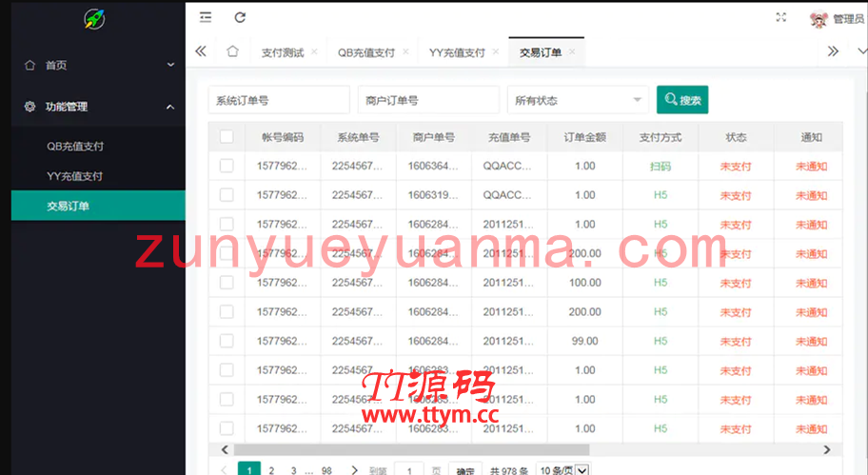The image size is (868, 475).
Task: Click the rocket logo icon
Action: (94, 19)
